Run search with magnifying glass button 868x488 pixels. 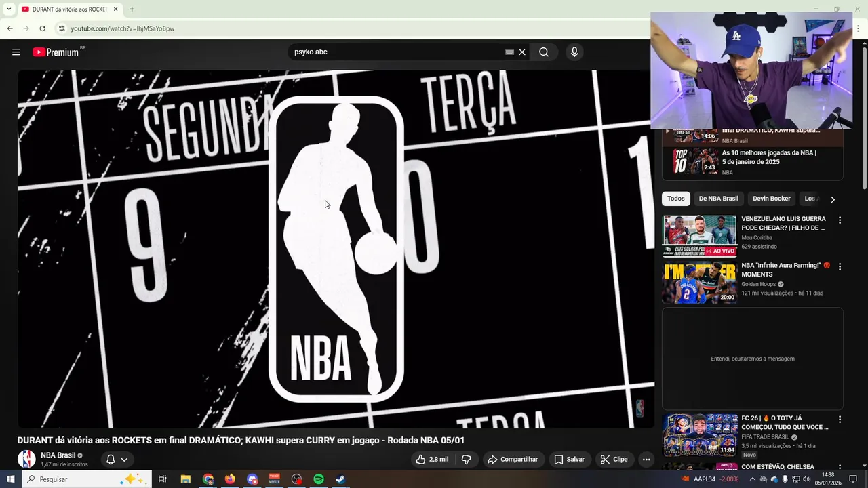coord(544,52)
